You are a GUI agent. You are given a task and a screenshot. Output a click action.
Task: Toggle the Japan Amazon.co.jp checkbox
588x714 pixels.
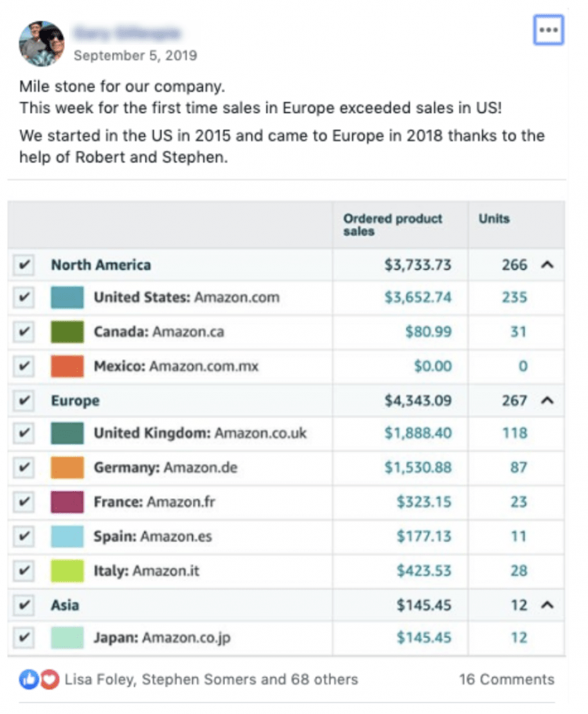point(24,638)
